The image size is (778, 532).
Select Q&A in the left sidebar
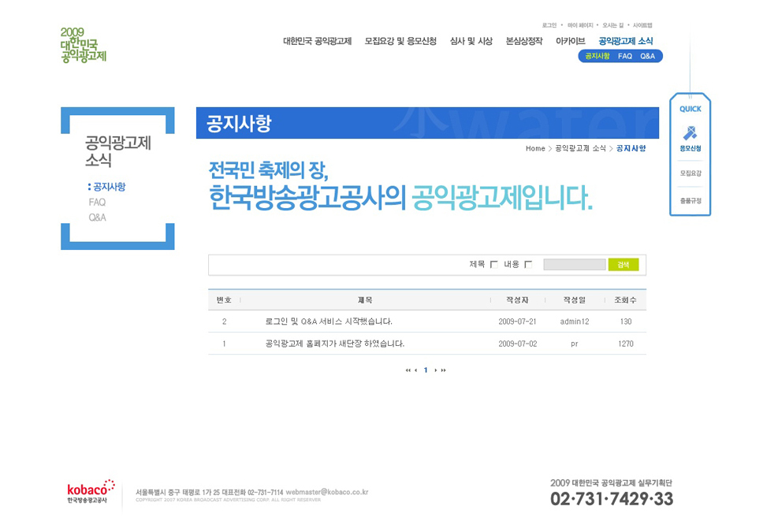pos(97,218)
